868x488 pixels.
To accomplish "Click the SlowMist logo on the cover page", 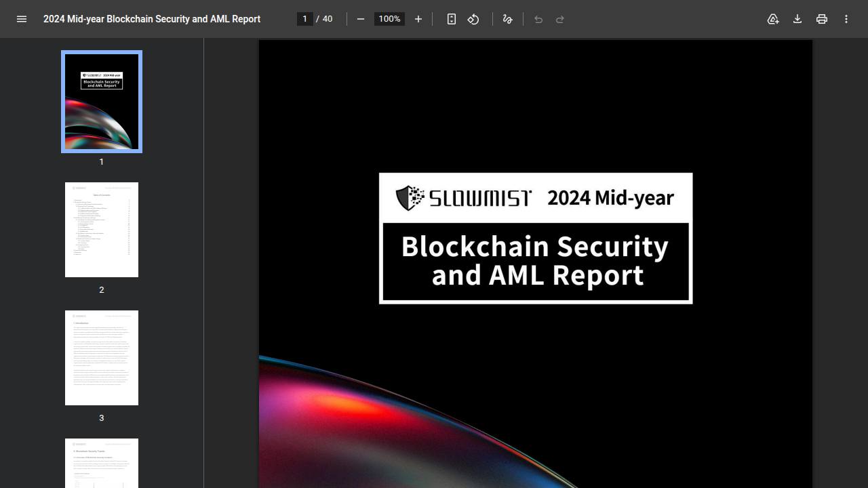I will pos(463,198).
